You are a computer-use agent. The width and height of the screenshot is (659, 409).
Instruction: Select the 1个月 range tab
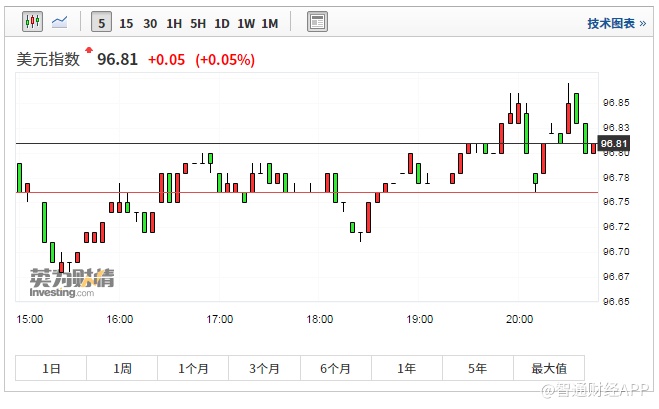pos(193,368)
